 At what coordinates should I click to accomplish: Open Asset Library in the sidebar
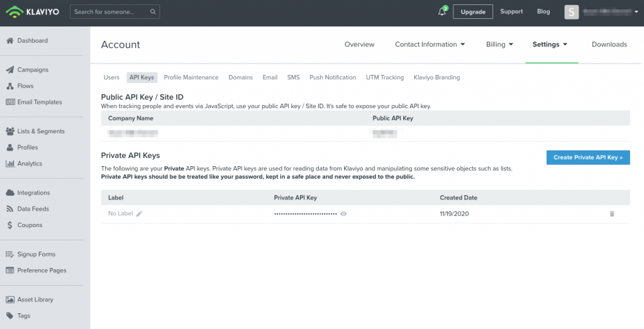tap(35, 299)
